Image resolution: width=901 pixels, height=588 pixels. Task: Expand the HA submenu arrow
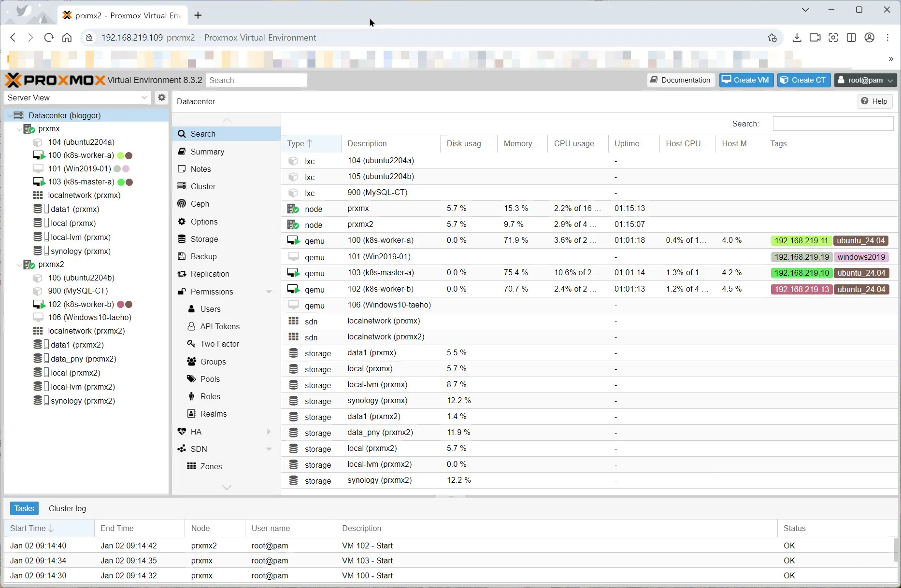(x=269, y=432)
